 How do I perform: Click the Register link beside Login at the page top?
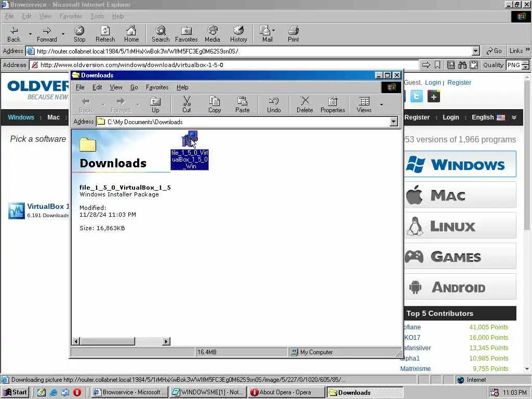tap(459, 83)
